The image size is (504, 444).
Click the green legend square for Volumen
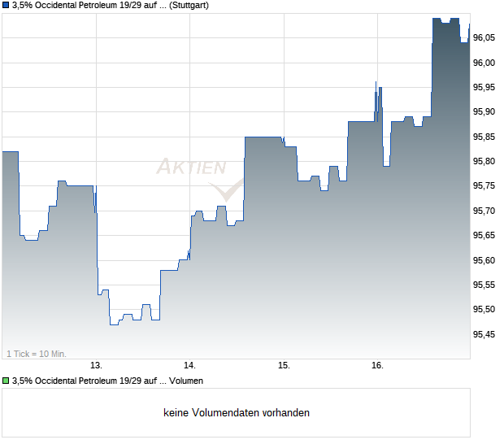(6, 381)
